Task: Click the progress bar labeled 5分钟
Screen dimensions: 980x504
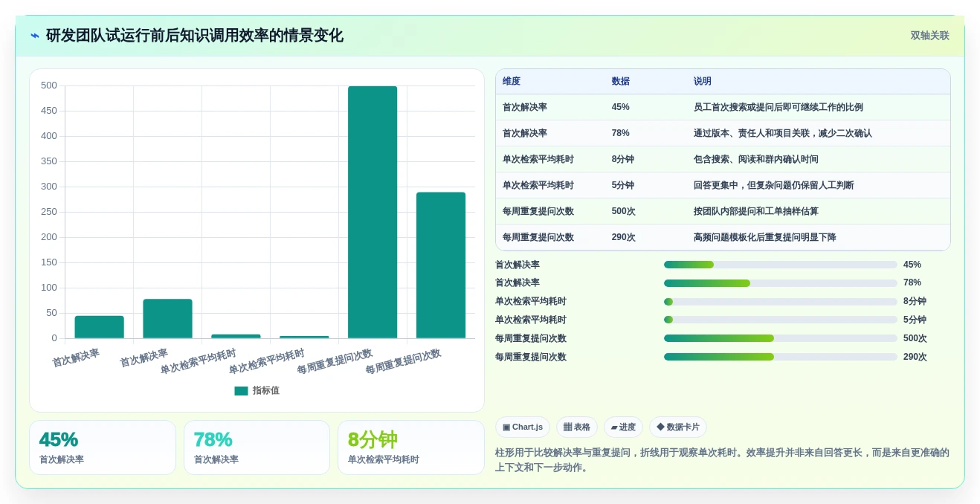Action: [x=781, y=320]
